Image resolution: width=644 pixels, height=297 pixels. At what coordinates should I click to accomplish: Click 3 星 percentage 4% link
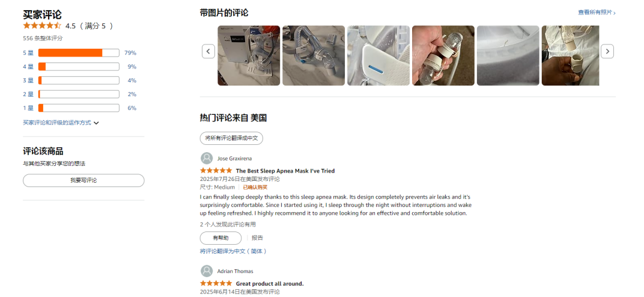click(x=132, y=81)
